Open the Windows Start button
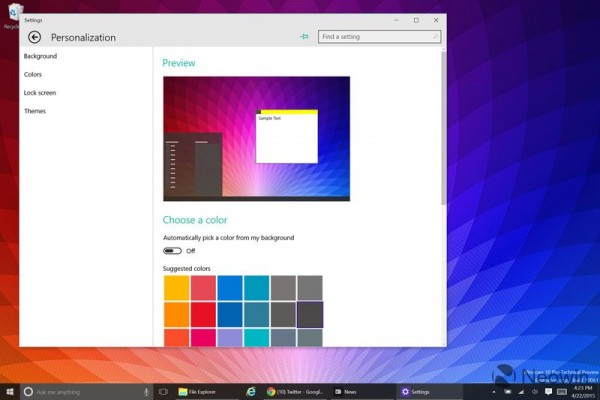 pos(10,391)
